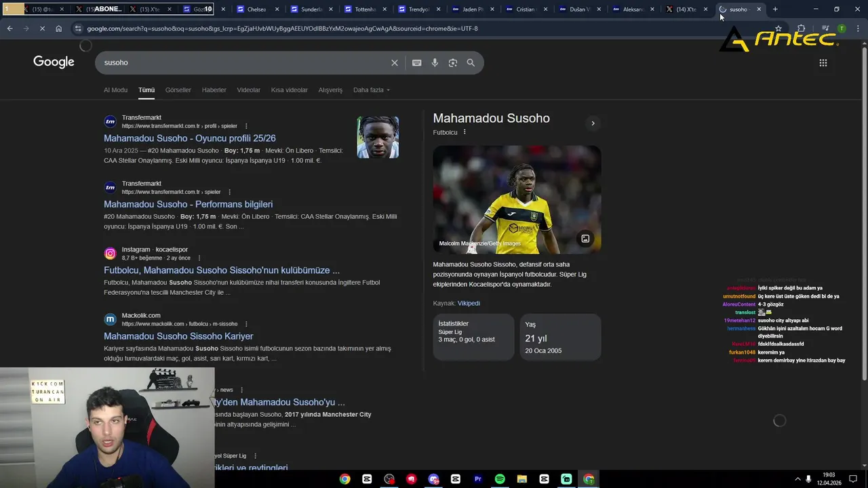868x488 pixels.
Task: Switch to the Tottenham browser tab
Action: tap(365, 9)
